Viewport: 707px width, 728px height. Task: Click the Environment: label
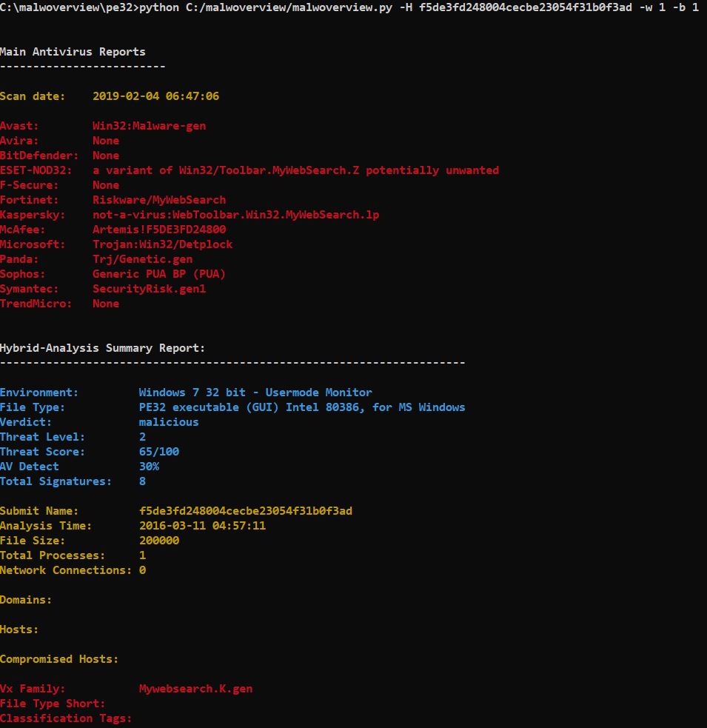[x=39, y=393]
